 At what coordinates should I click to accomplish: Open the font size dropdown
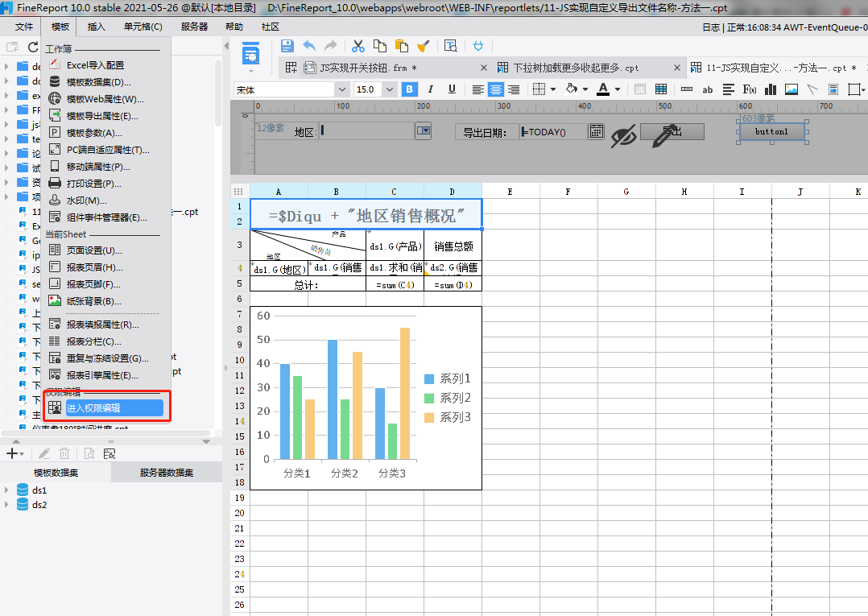tap(390, 89)
